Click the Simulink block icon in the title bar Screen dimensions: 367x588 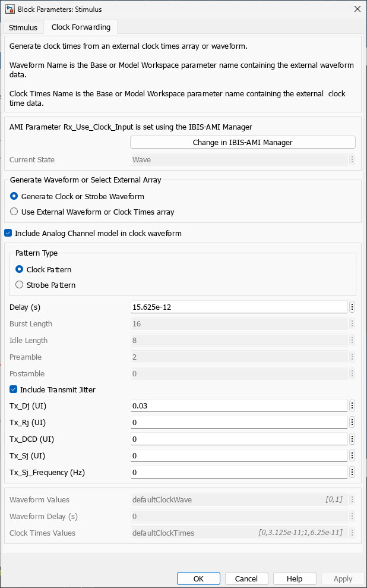coord(9,9)
